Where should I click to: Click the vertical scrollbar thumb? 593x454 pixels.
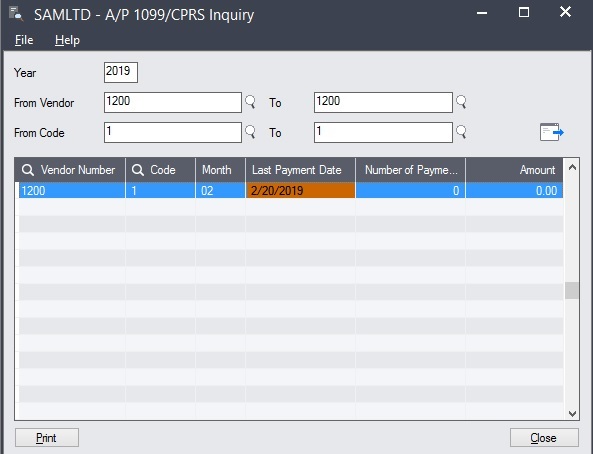572,291
